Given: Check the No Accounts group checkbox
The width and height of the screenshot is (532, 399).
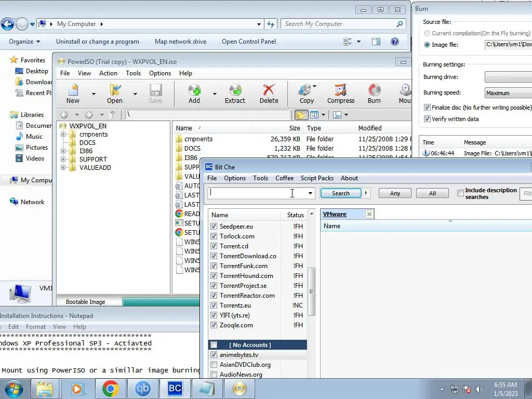Looking at the screenshot, I should (214, 345).
